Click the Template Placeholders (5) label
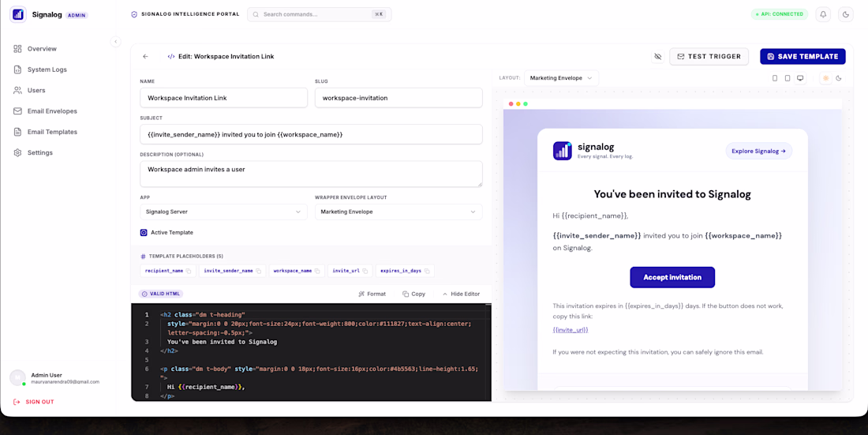This screenshot has height=435, width=868. (186, 257)
